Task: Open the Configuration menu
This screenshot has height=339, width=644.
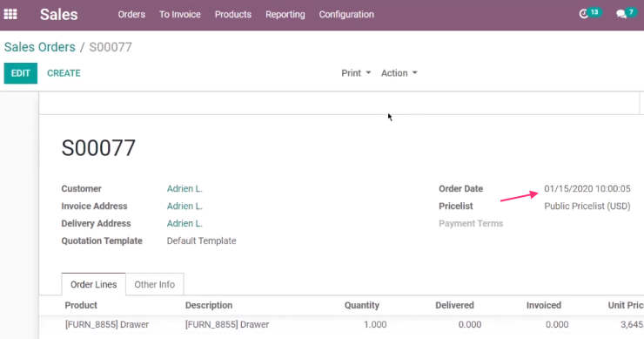Action: [x=346, y=15]
